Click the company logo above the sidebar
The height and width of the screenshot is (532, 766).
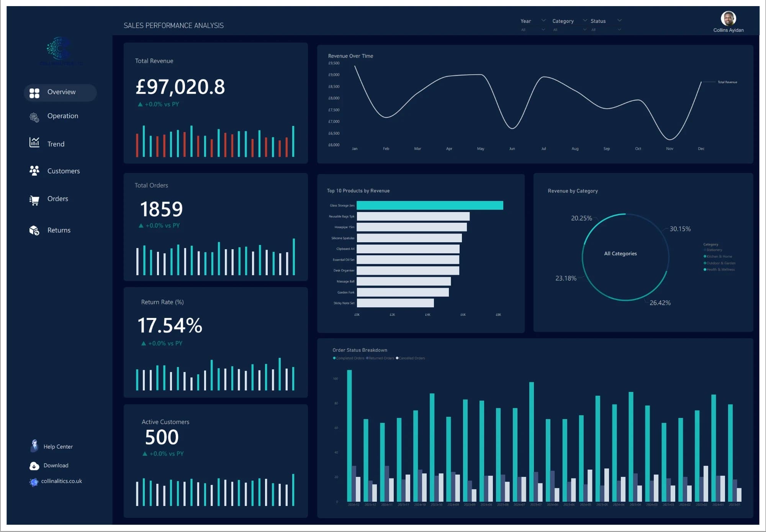(x=61, y=51)
